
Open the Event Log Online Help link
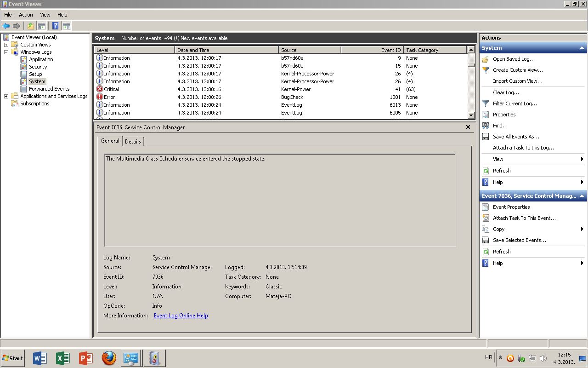click(181, 316)
